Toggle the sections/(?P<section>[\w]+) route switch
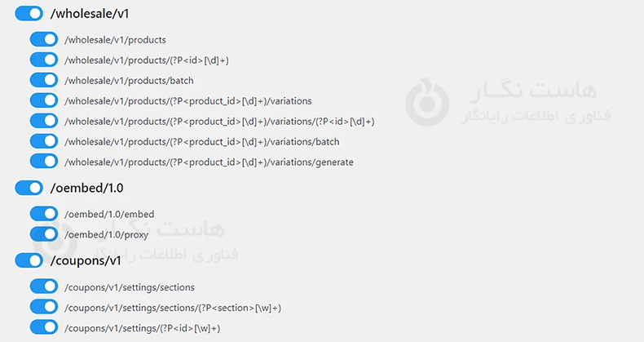The height and width of the screenshot is (342, 644). tap(43, 307)
